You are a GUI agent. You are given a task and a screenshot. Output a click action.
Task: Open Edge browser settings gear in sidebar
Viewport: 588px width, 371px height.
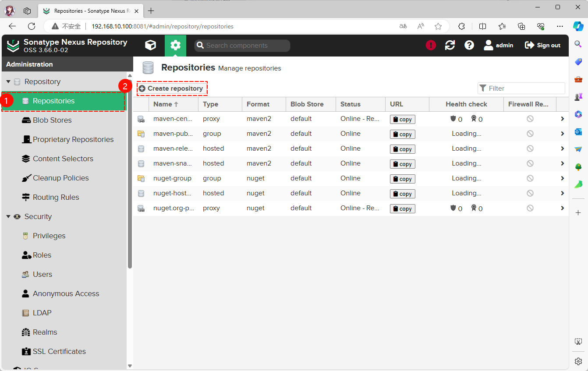pyautogui.click(x=578, y=361)
